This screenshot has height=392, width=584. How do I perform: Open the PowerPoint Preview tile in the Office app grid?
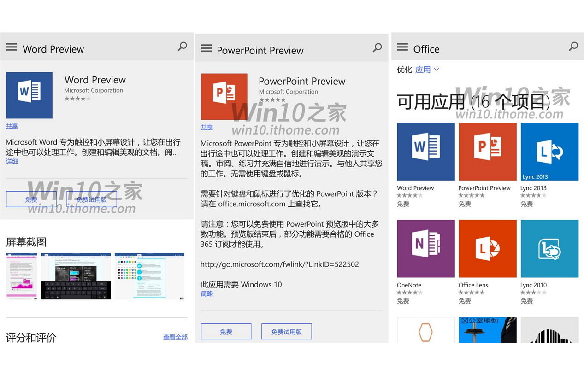(x=488, y=152)
